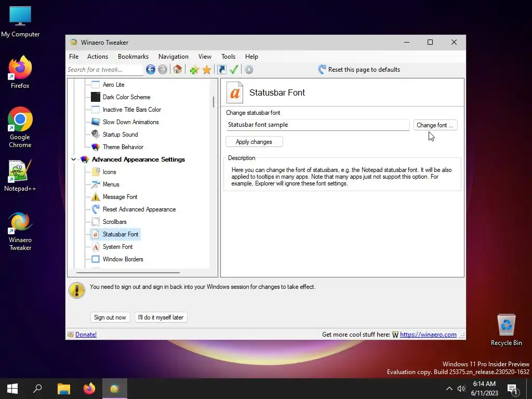
Task: Click the System Font letter A icon
Action: tap(96, 247)
